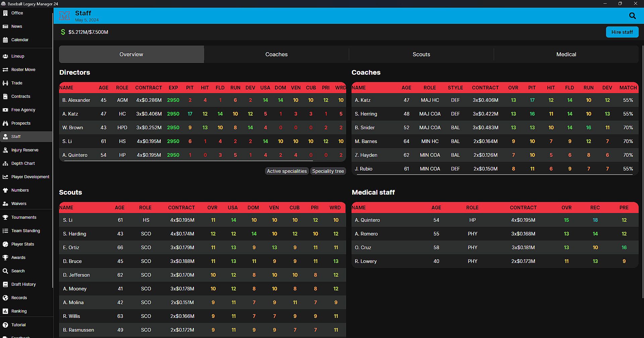Click the Prospects binoculars icon
644x338 pixels.
tap(5, 123)
